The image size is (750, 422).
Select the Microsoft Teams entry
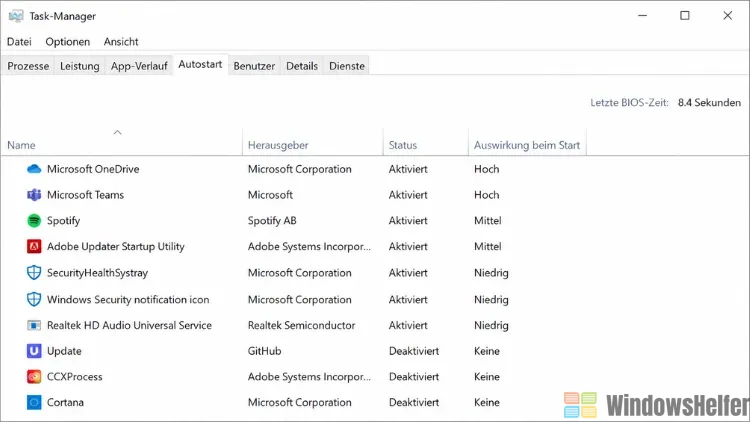(x=85, y=195)
